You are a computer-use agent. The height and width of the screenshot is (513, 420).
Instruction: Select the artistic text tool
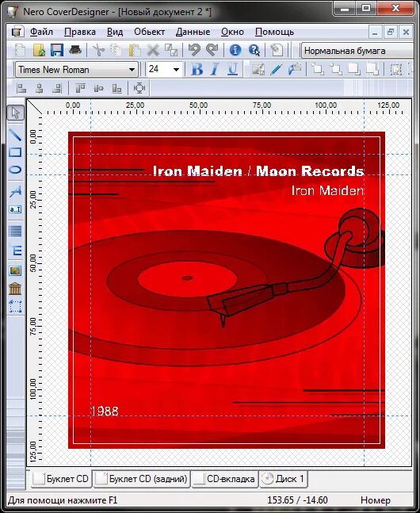[x=15, y=192]
